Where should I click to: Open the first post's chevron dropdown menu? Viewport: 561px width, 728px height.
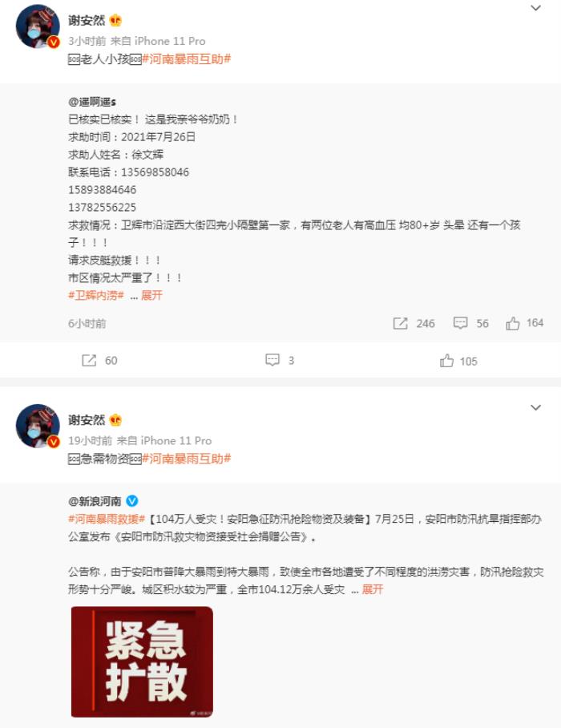pyautogui.click(x=535, y=8)
